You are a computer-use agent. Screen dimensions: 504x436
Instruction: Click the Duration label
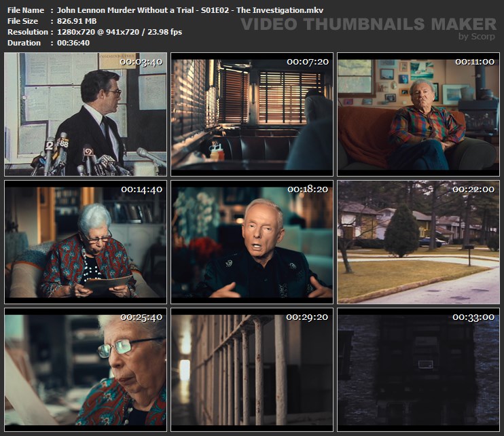[x=24, y=43]
